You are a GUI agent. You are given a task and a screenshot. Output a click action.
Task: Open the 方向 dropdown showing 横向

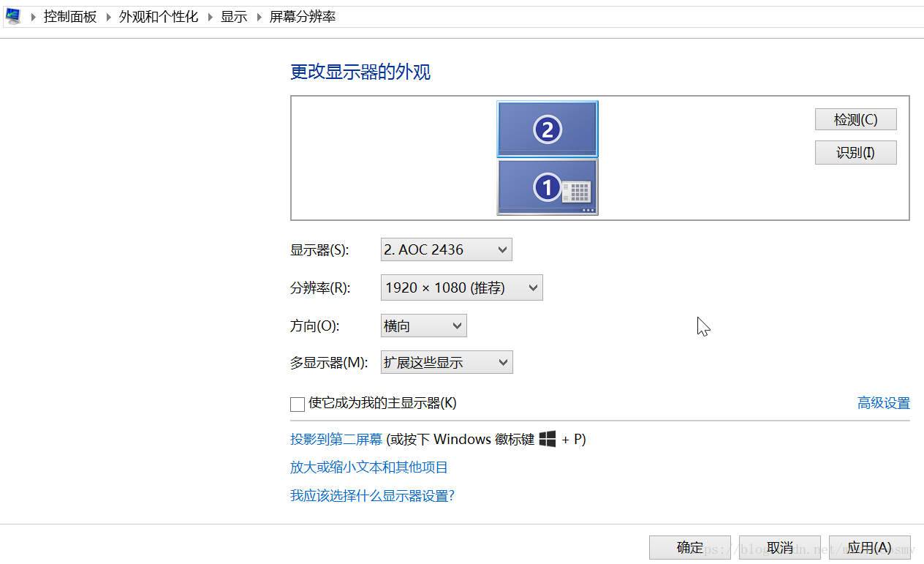pyautogui.click(x=424, y=326)
